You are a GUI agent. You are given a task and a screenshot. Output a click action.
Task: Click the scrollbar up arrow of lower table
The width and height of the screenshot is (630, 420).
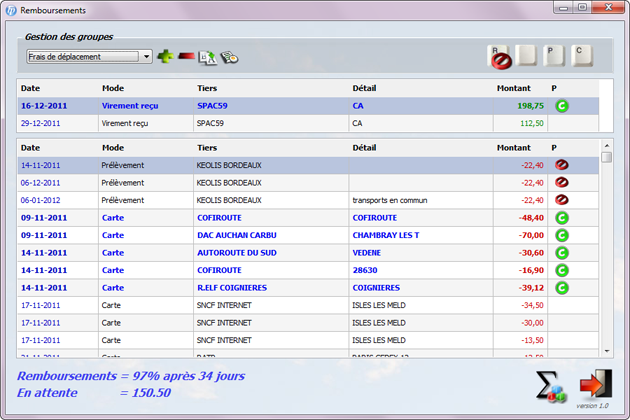coord(607,145)
